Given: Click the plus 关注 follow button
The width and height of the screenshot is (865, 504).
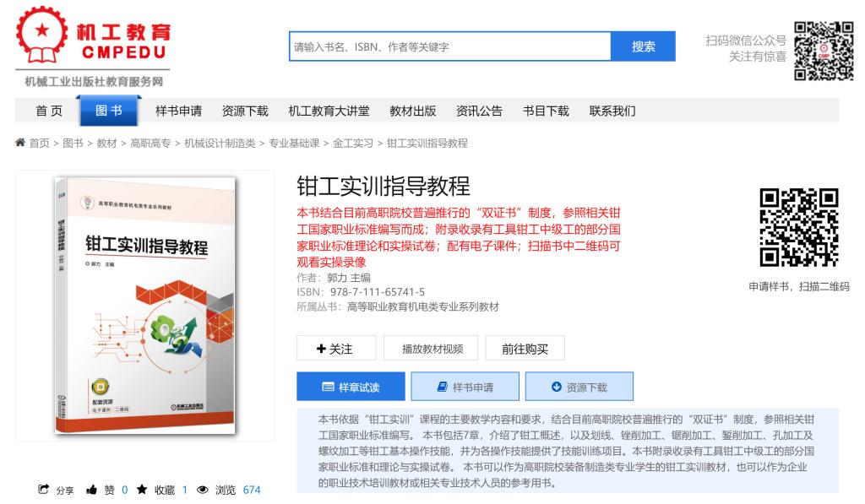Looking at the screenshot, I should (x=336, y=349).
